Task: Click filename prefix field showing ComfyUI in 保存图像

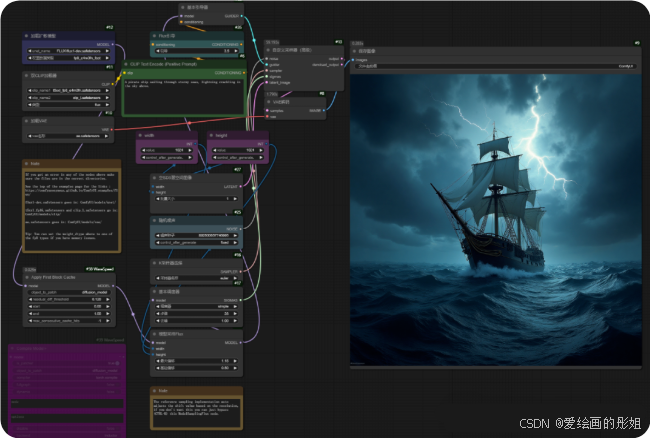Action: pyautogui.click(x=495, y=66)
